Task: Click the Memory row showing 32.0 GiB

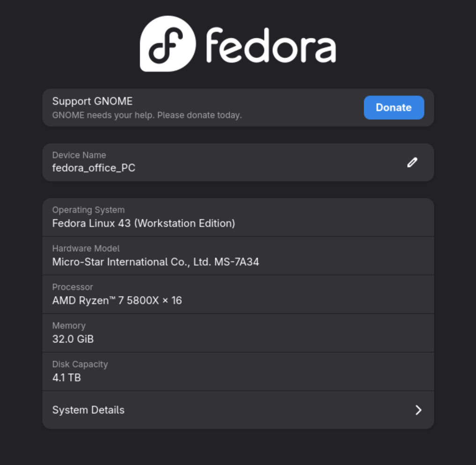Action: tap(238, 333)
